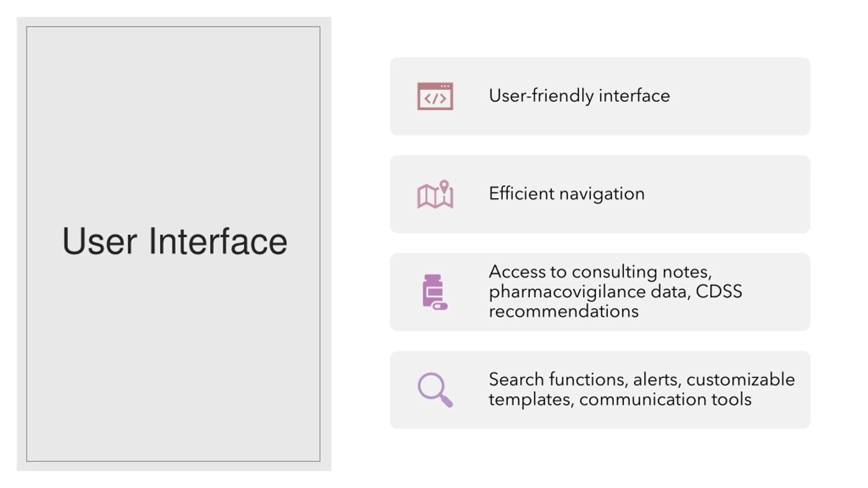Screen dimensions: 868x488
Task: Click the code window icon
Action: click(x=435, y=96)
